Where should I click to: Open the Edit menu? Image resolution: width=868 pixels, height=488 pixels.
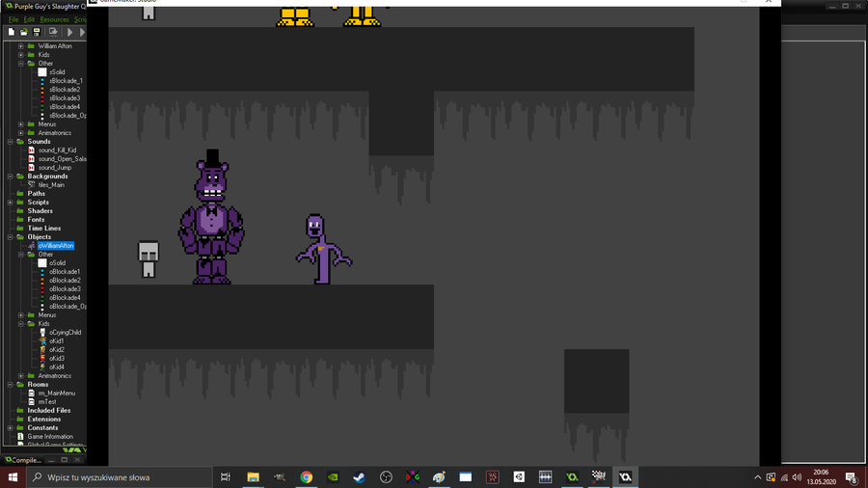point(29,19)
